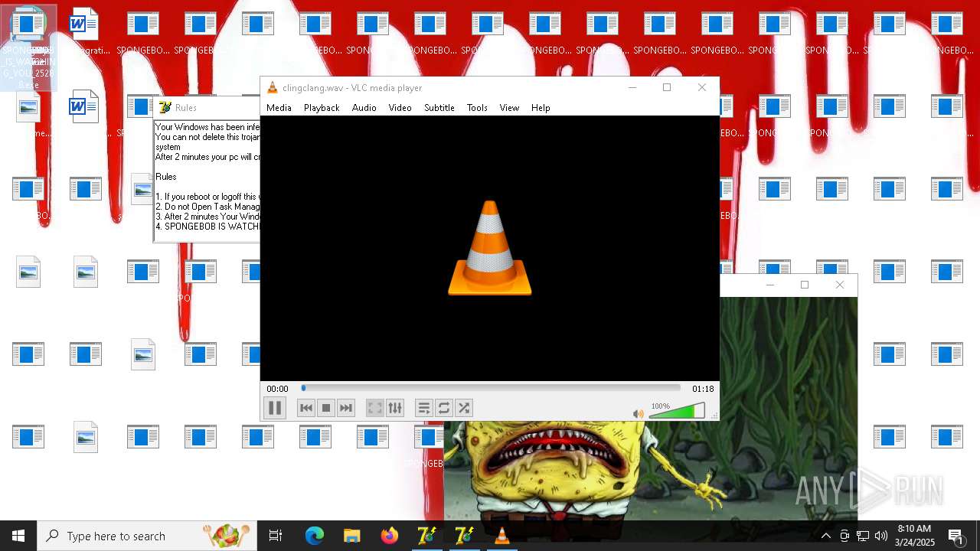This screenshot has height=551, width=980.
Task: Select the second Word document desktop icon
Action: [83, 106]
